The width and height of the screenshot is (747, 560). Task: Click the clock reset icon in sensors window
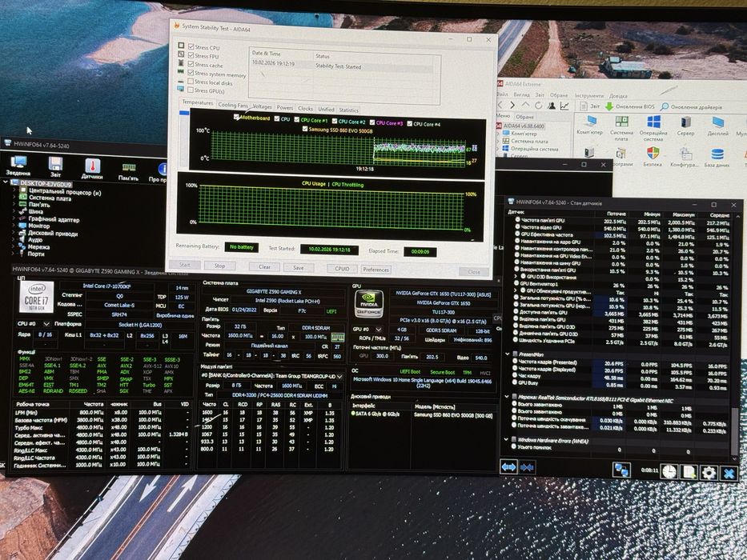click(669, 471)
